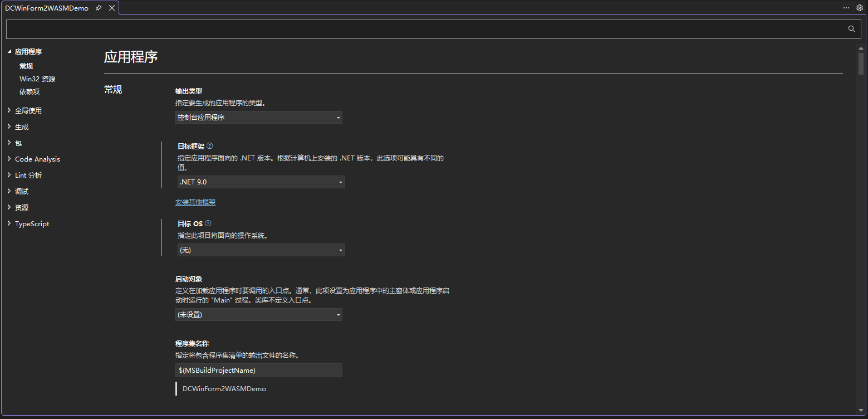Screen dimensions: 868x419
Task: Click the 程序集名称 input field
Action: [x=258, y=370]
